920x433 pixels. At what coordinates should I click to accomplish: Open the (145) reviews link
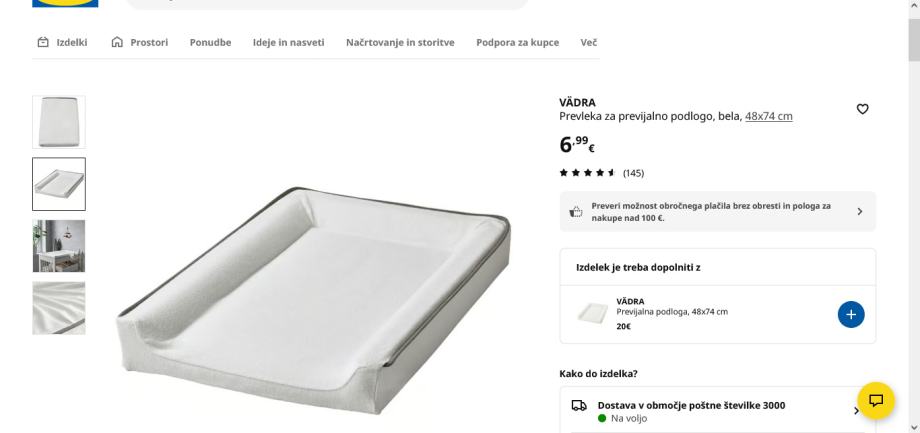(633, 173)
